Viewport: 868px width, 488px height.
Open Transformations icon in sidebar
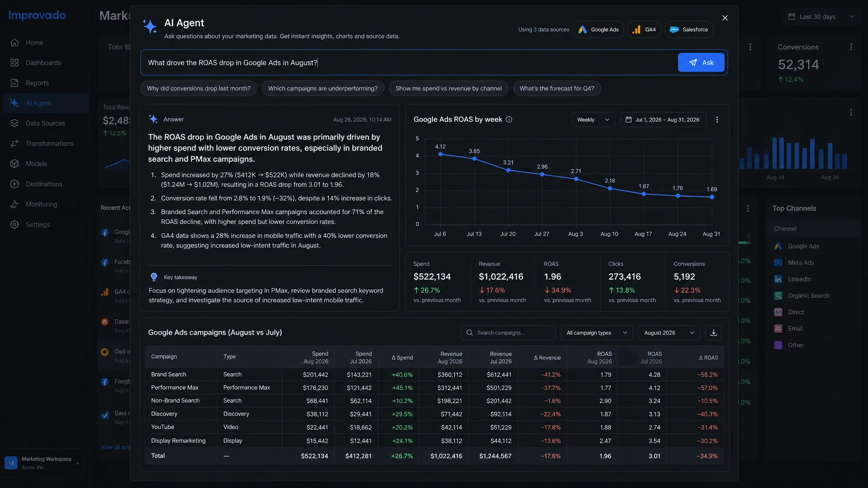14,144
